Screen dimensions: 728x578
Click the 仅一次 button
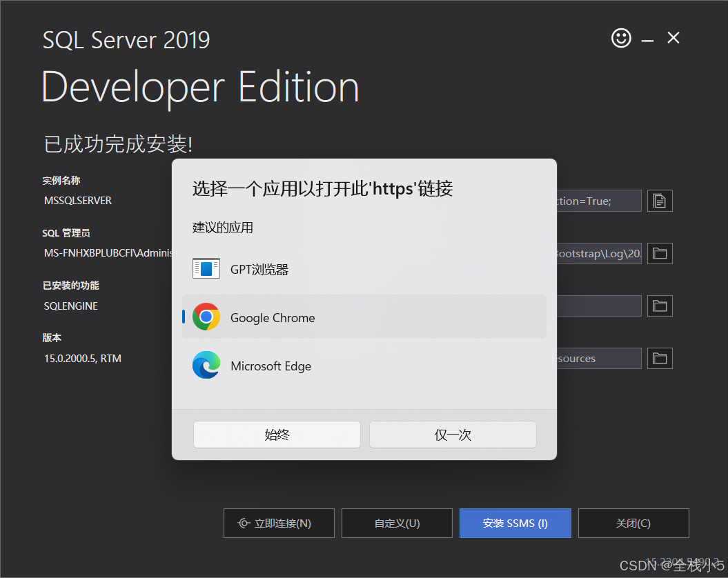click(x=453, y=435)
